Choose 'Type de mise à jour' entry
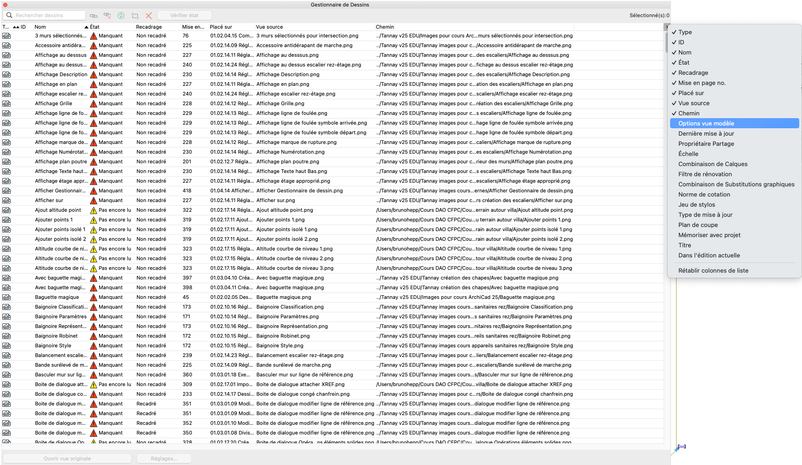Image resolution: width=802 pixels, height=465 pixels. (734, 215)
